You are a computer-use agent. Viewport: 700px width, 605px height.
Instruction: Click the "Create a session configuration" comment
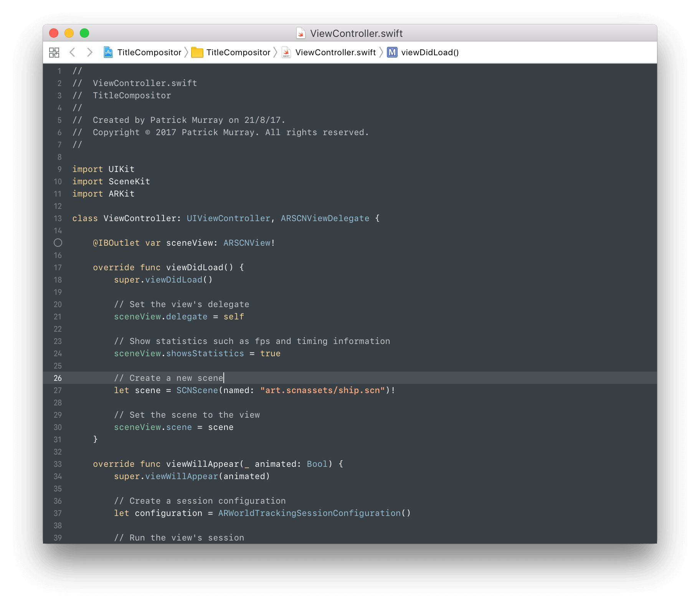(200, 501)
